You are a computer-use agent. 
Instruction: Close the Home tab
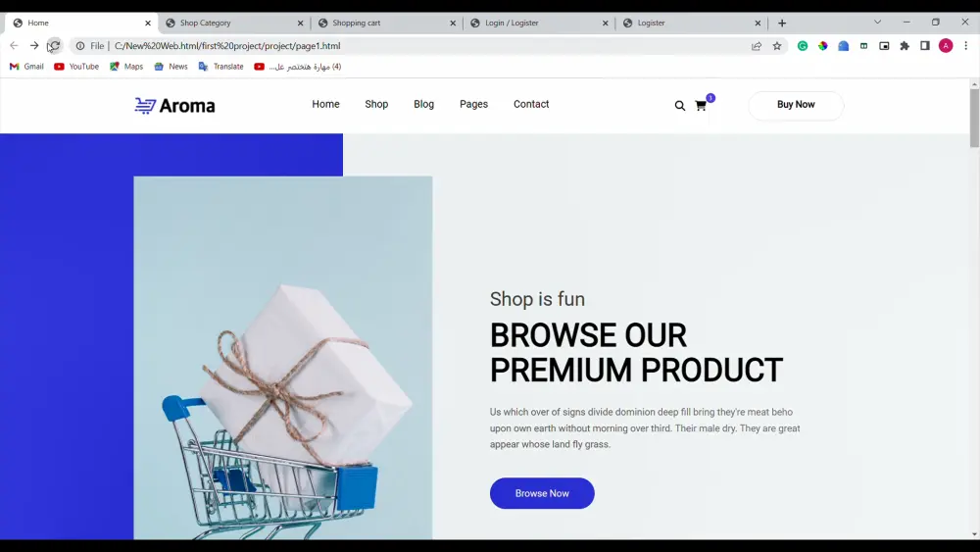tap(148, 24)
